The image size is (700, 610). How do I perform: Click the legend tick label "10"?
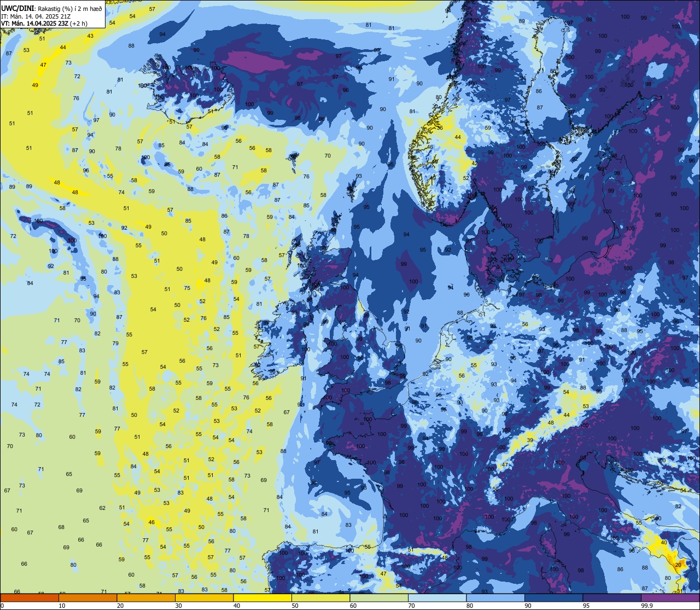tap(62, 606)
